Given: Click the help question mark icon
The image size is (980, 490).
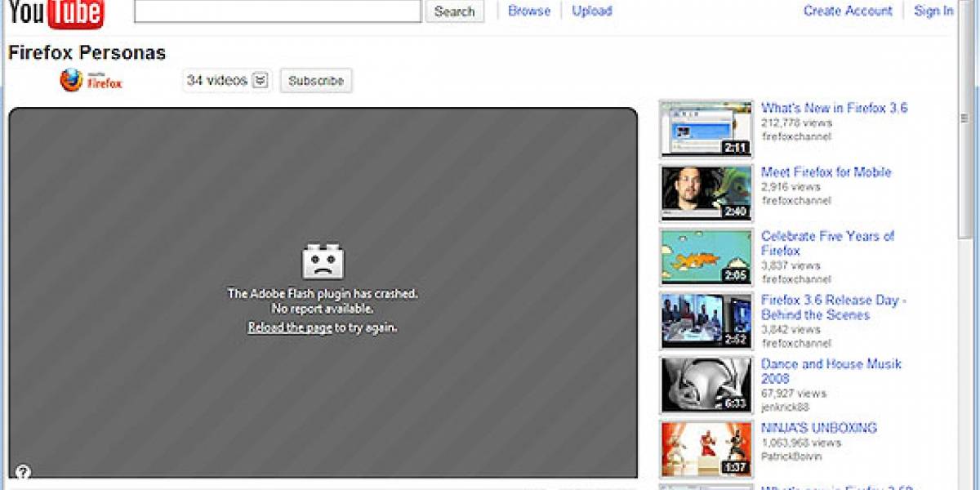Looking at the screenshot, I should pyautogui.click(x=23, y=471).
